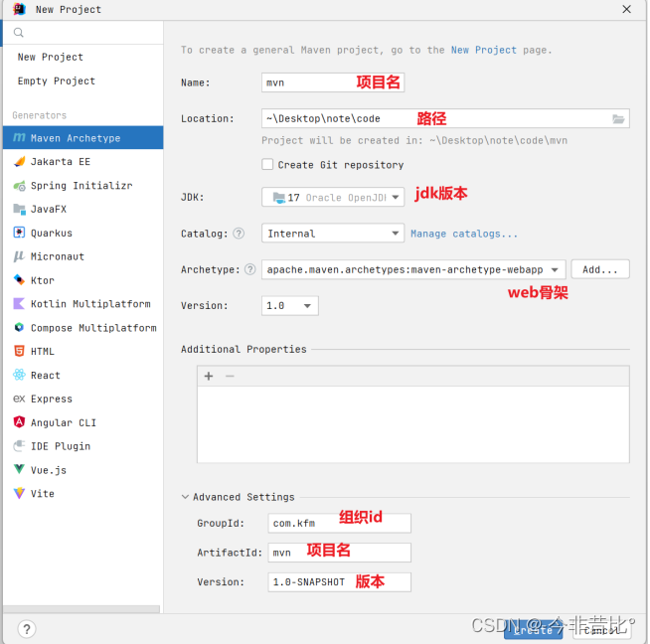Open the Catalog help question mark

(239, 234)
